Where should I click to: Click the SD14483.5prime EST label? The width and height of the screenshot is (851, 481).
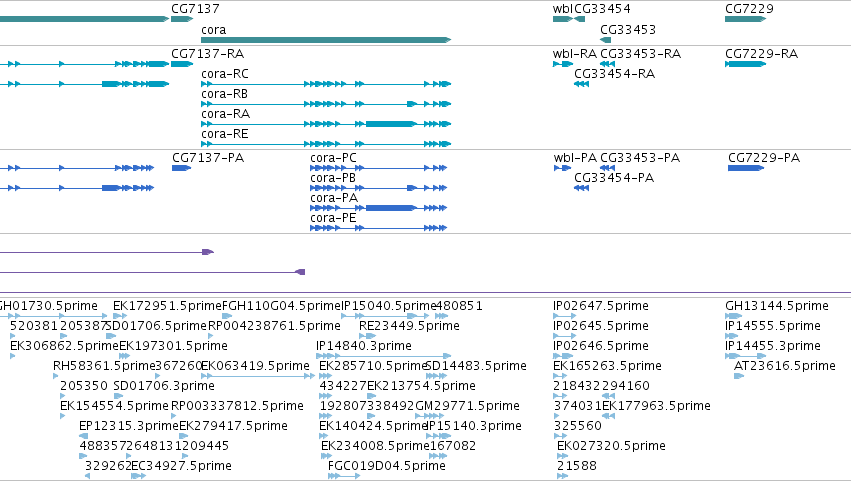pos(477,366)
